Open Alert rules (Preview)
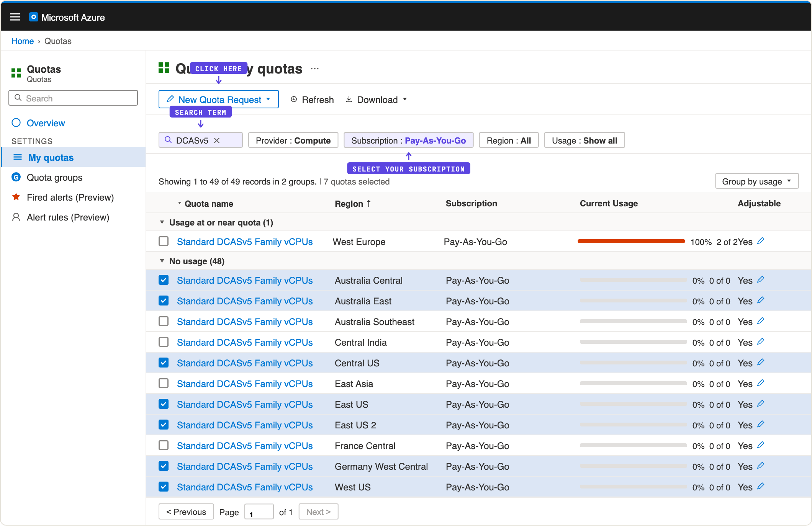 68,217
